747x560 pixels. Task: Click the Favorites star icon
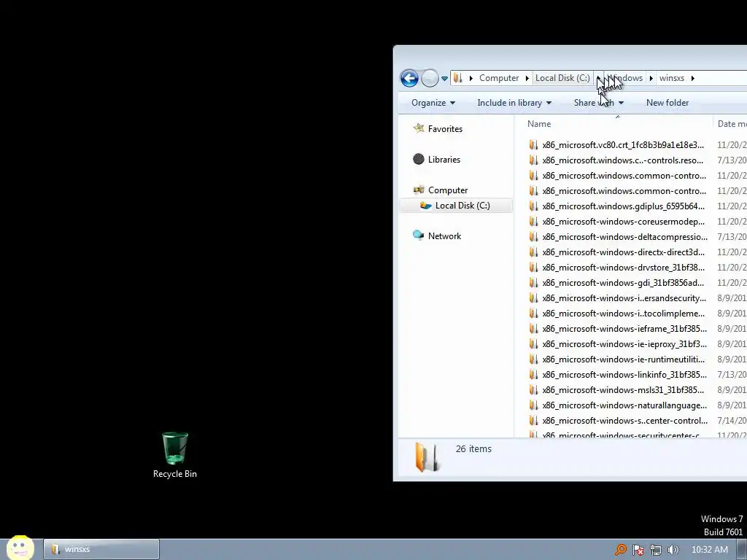click(418, 128)
